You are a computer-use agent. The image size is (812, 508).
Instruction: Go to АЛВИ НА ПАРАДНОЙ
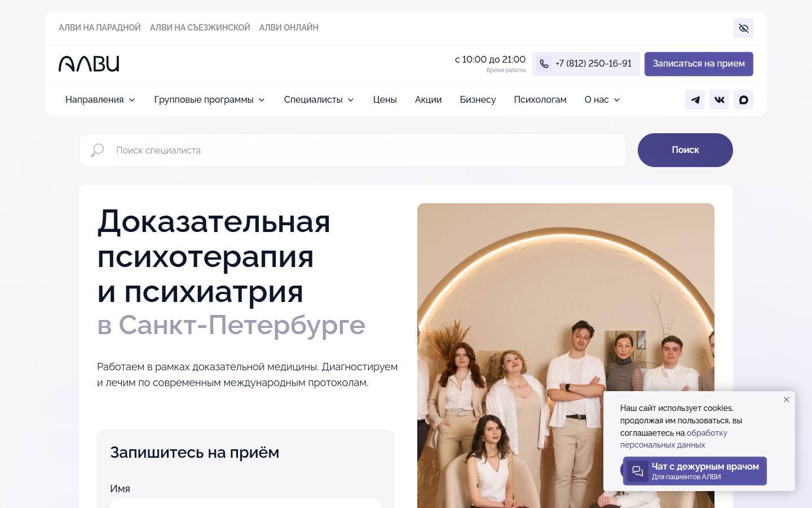point(100,28)
